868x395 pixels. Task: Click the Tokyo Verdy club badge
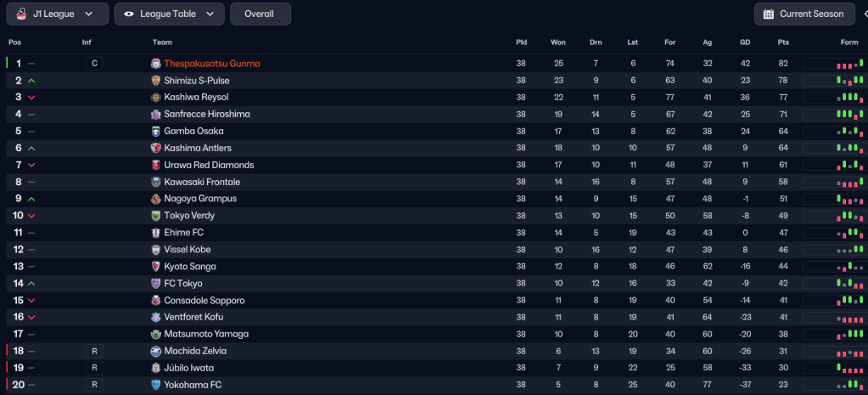(x=156, y=216)
